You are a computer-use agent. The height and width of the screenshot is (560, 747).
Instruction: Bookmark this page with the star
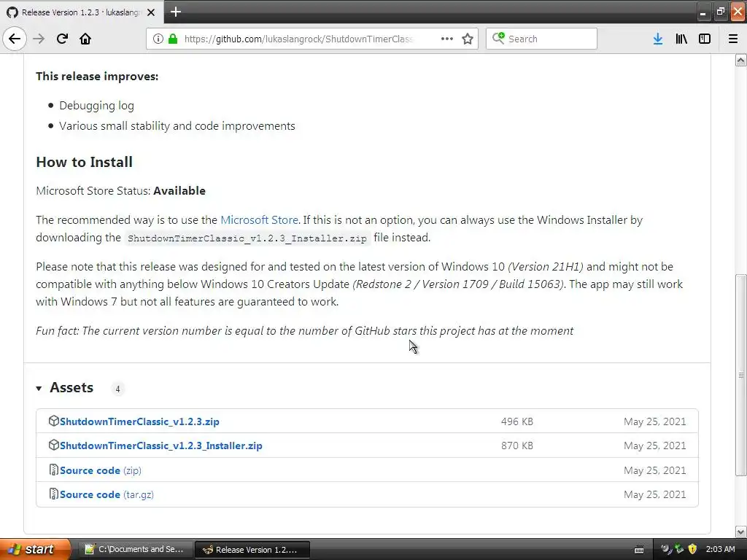[x=468, y=39]
